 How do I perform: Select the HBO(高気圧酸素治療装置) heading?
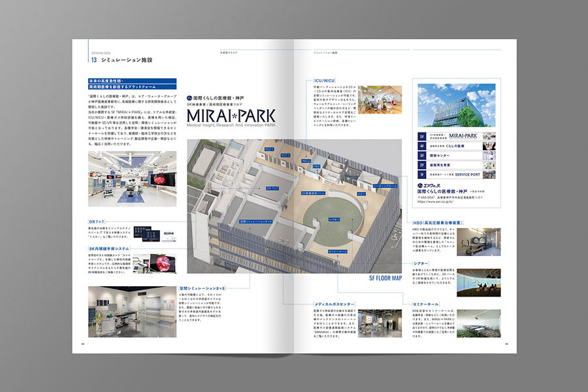[x=438, y=223]
